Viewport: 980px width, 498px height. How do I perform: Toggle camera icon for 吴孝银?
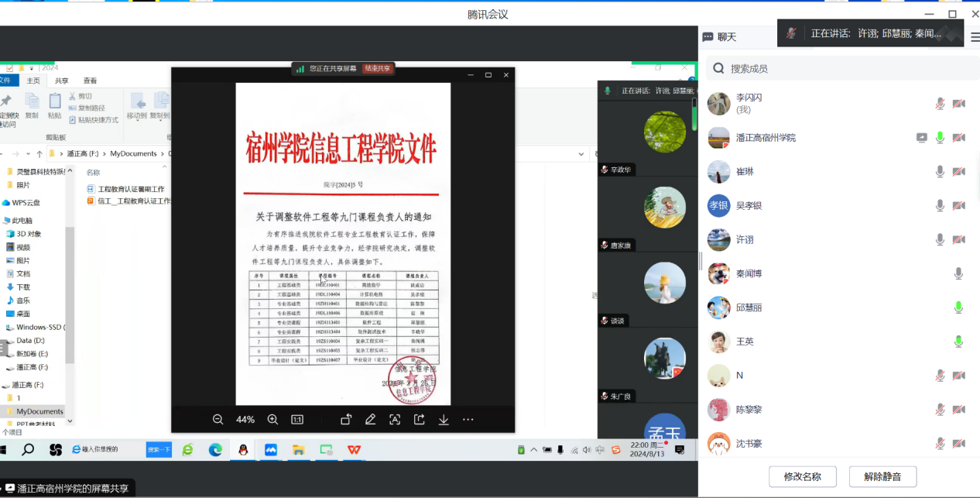coord(958,205)
